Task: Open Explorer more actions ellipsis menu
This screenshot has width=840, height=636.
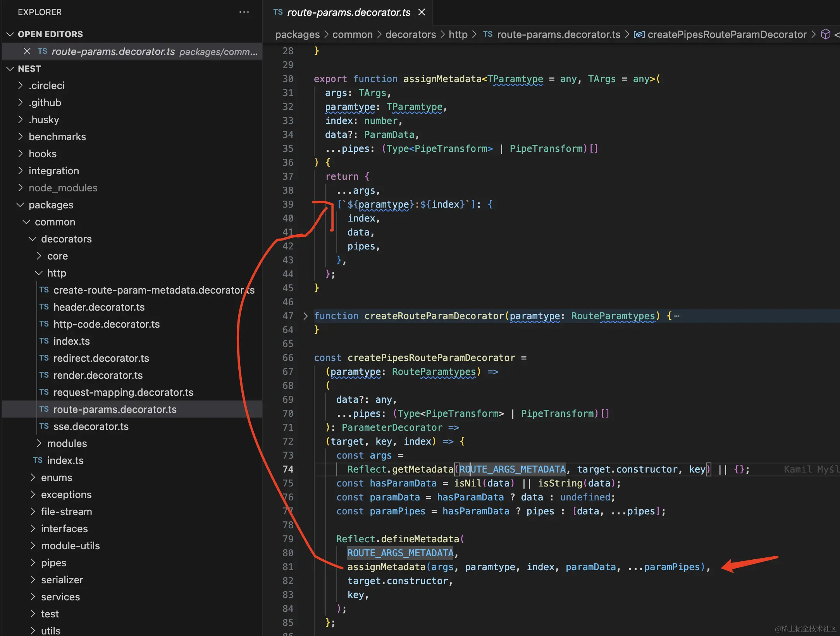Action: coord(244,12)
